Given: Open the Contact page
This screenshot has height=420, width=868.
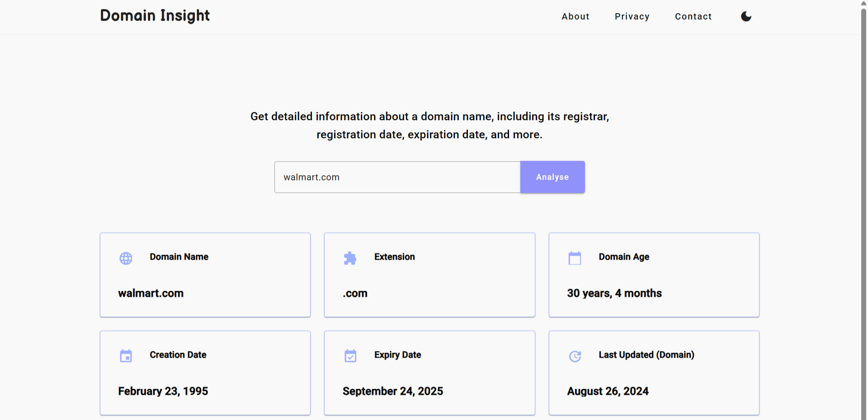Looking at the screenshot, I should tap(693, 17).
